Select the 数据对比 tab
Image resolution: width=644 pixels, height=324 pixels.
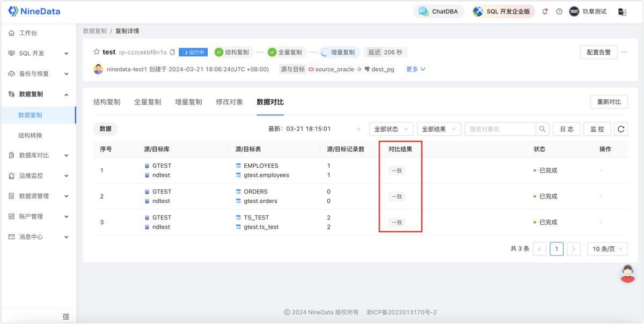pyautogui.click(x=270, y=102)
